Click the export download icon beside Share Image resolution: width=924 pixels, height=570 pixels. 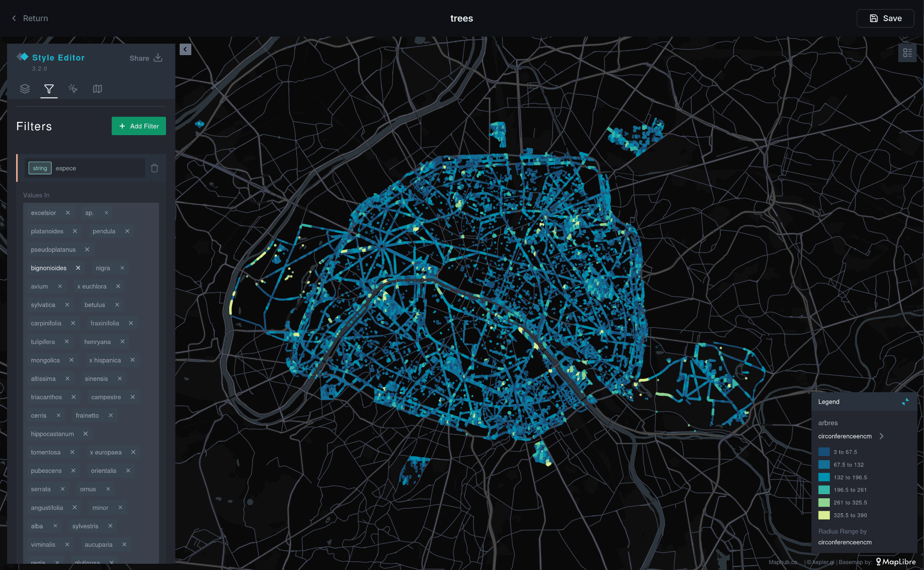pyautogui.click(x=158, y=58)
